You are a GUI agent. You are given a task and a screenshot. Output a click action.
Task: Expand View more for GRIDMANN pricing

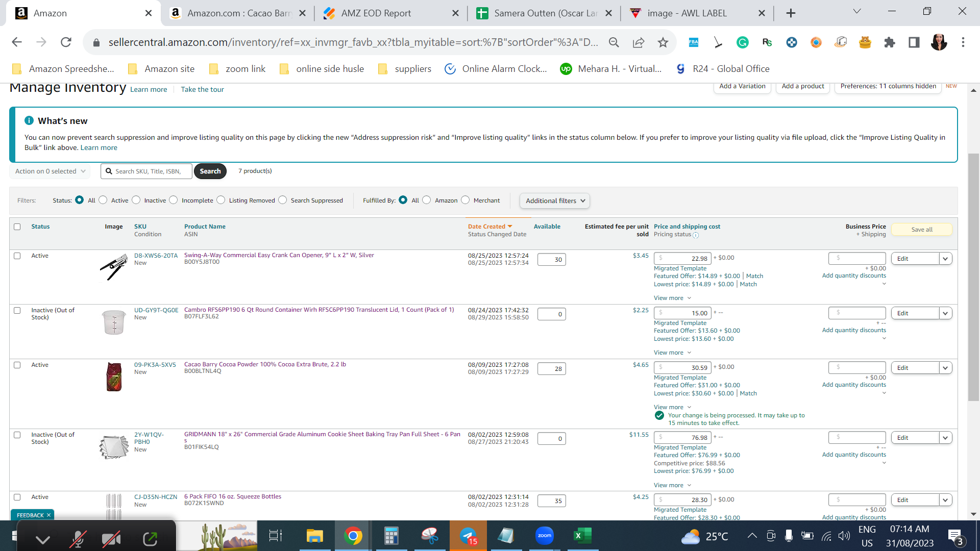672,485
